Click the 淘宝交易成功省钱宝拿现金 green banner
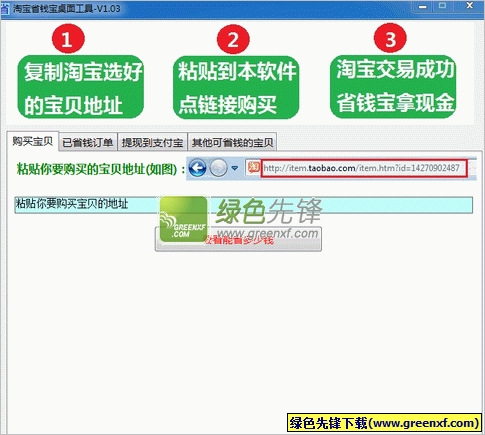The image size is (485, 435). point(393,87)
